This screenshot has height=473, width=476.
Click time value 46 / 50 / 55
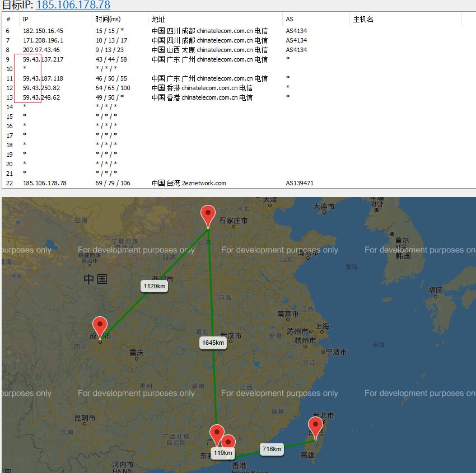pos(111,78)
